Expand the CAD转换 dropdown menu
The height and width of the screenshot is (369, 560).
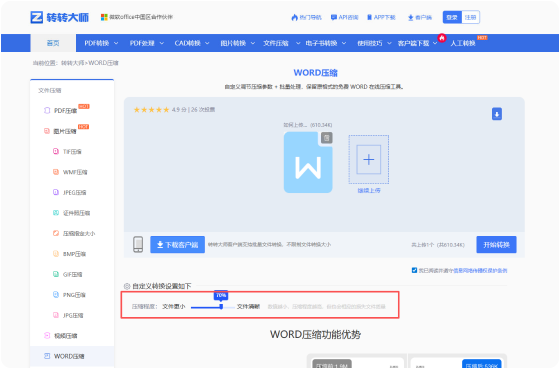click(192, 43)
